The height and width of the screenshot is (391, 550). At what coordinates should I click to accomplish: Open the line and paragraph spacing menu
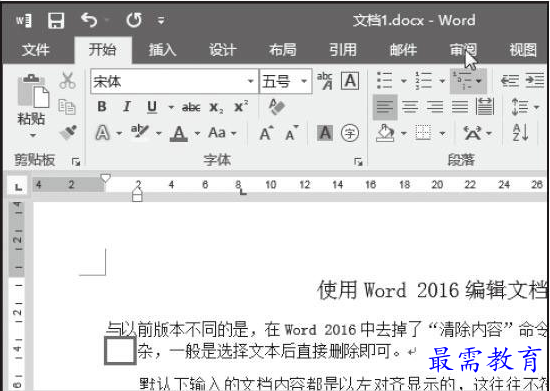[525, 107]
